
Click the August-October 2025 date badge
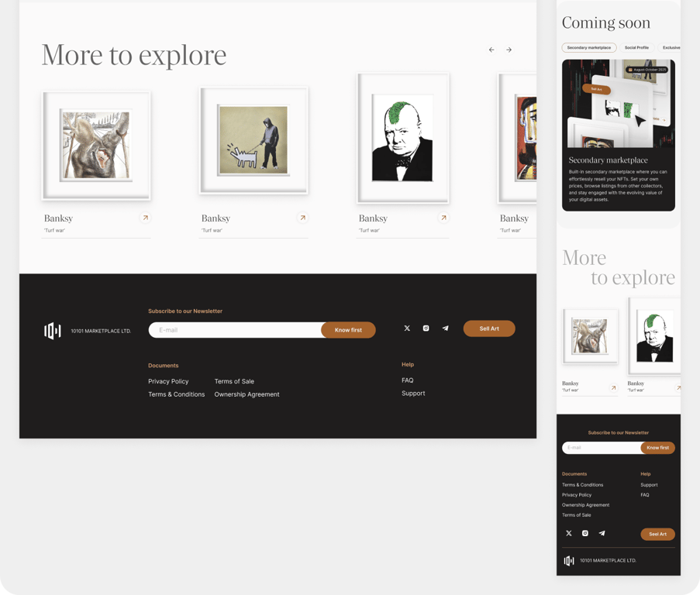[647, 70]
